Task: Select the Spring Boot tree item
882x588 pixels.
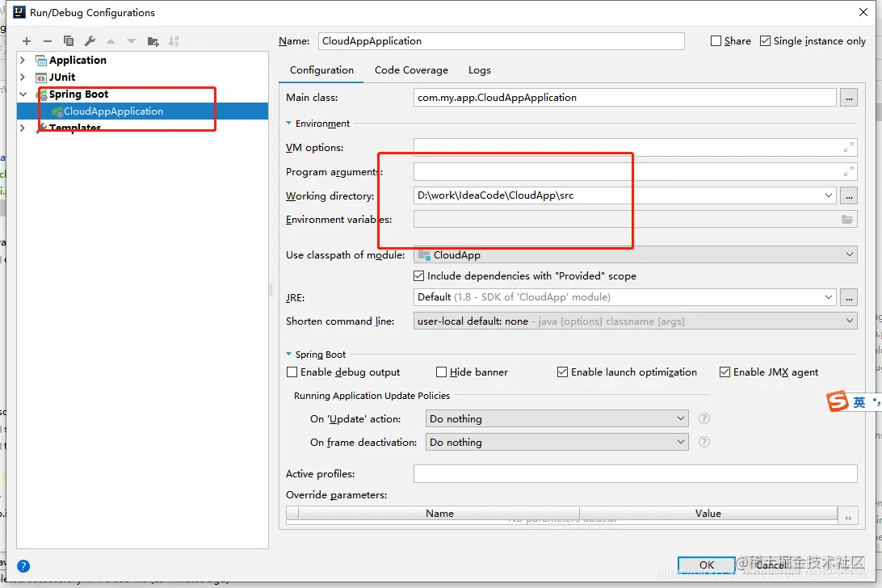Action: click(x=78, y=94)
